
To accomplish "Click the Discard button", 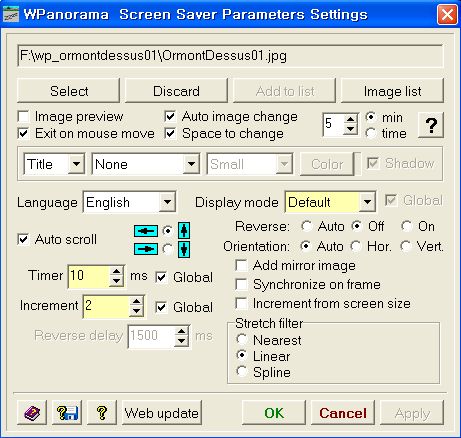I will [x=176, y=91].
